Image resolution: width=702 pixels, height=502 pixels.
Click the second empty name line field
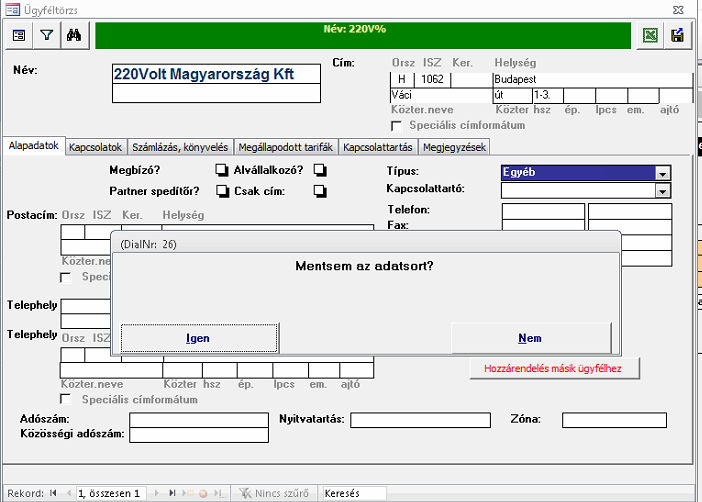(216, 94)
